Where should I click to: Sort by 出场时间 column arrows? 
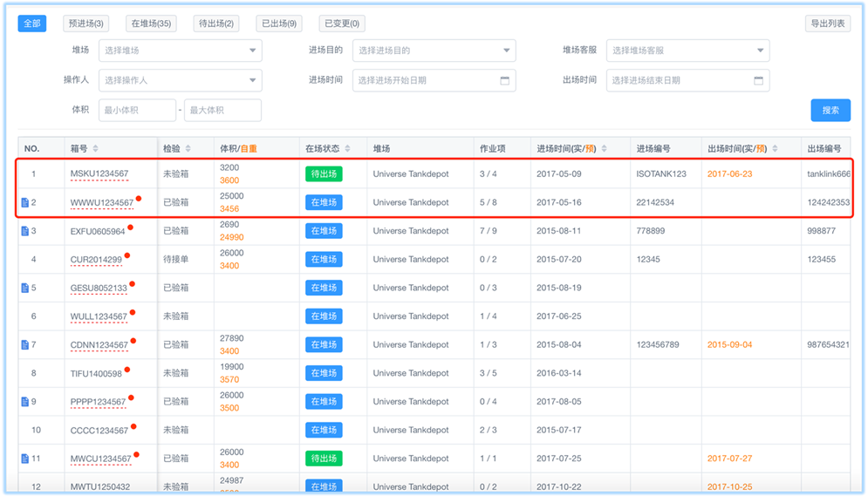775,148
